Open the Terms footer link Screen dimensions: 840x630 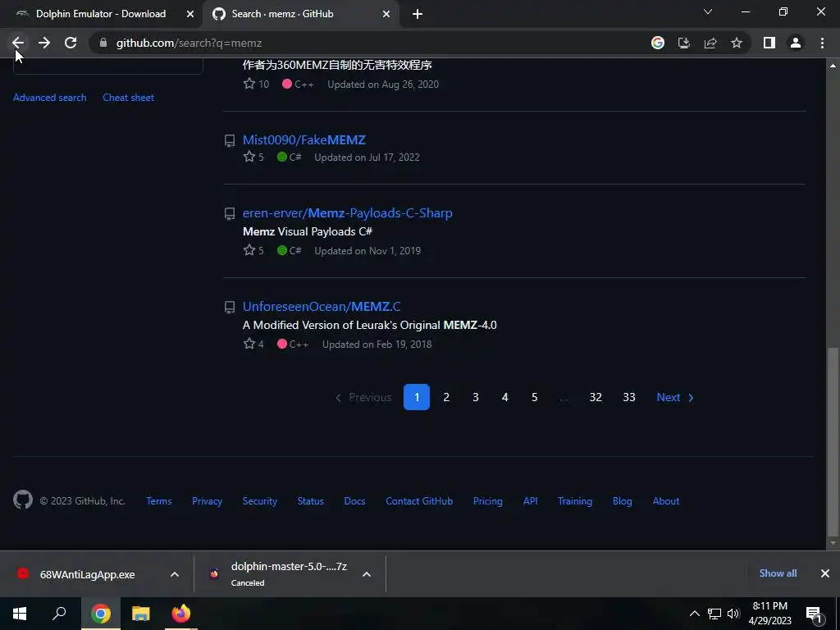click(x=159, y=501)
